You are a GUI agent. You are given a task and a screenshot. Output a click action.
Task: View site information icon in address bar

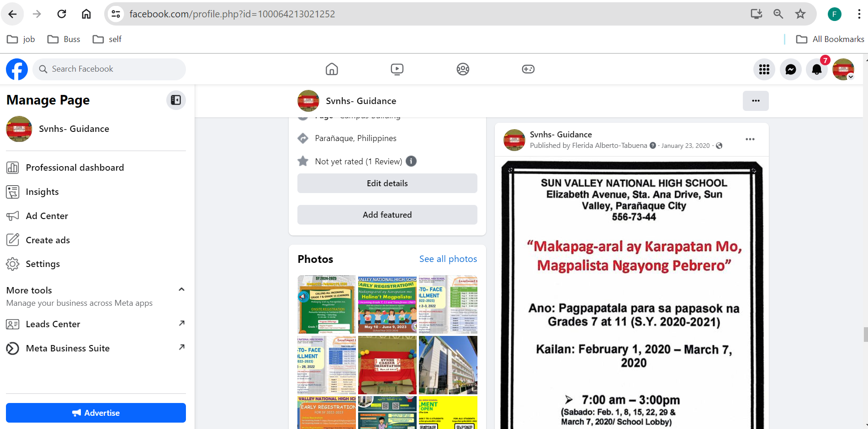(116, 14)
